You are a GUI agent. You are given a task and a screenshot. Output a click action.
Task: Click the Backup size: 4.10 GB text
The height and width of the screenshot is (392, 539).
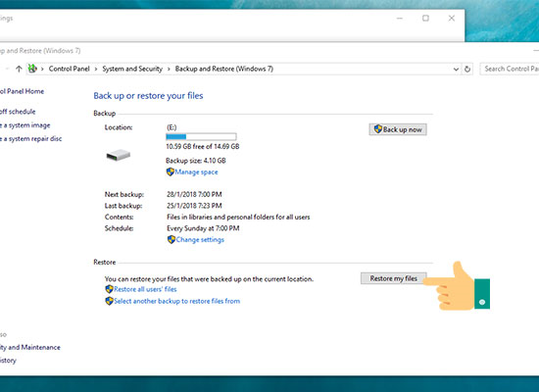(196, 161)
